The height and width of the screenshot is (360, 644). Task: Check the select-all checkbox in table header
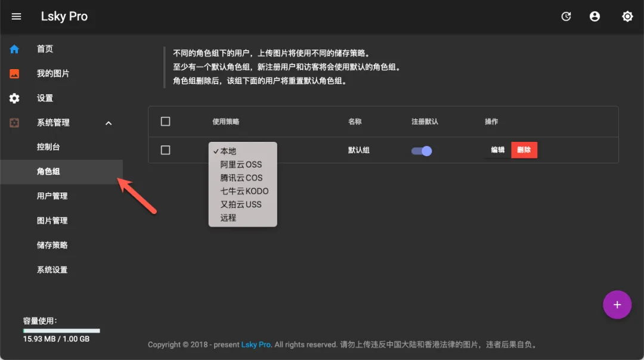point(166,122)
